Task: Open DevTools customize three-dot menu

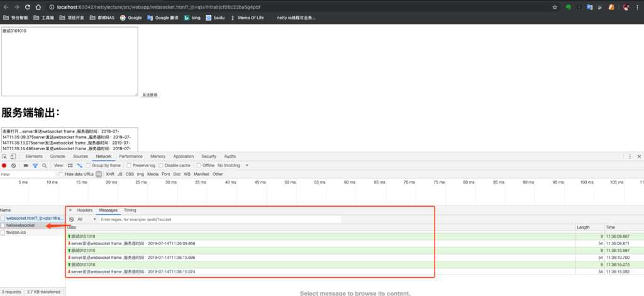Action: coord(630,156)
